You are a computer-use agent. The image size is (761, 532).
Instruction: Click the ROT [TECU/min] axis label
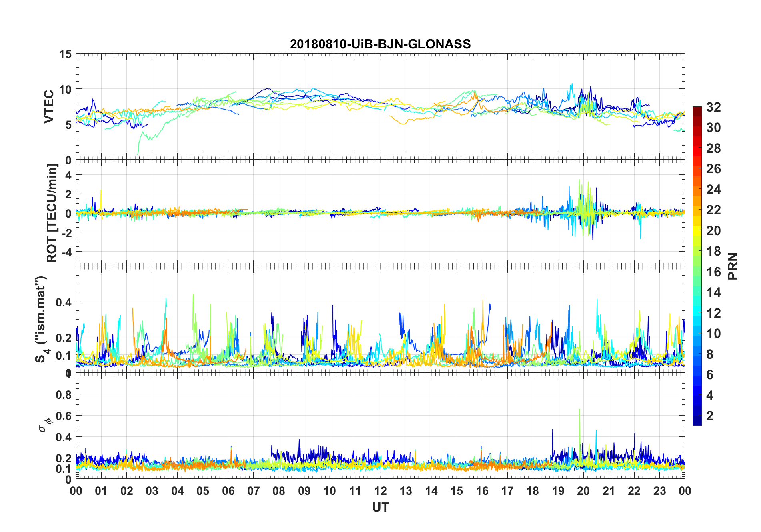[x=52, y=213]
